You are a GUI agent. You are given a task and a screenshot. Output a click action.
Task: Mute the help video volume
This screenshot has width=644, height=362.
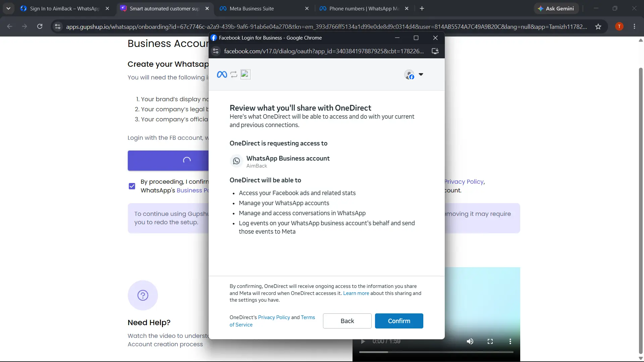(x=470, y=342)
